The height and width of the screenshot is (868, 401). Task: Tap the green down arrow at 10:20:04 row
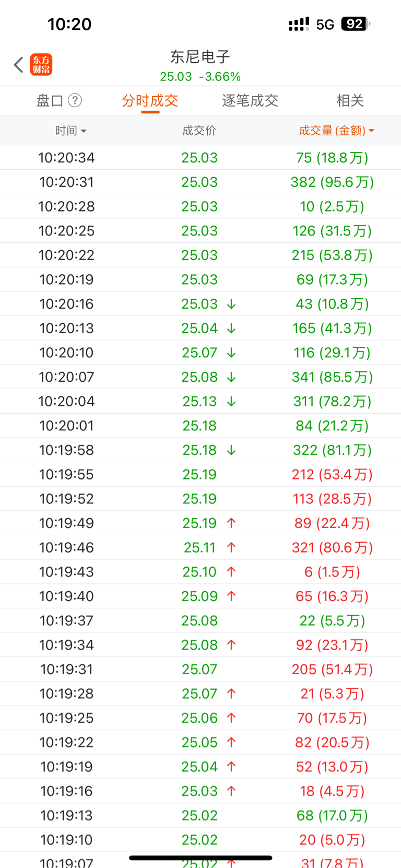[231, 402]
